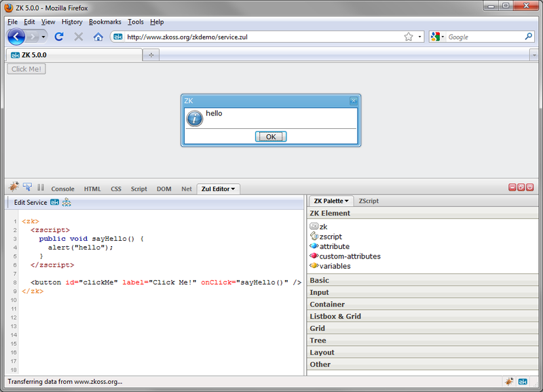Viewport: 543px width, 392px height.
Task: Switch to the CSS panel tab
Action: click(x=116, y=189)
